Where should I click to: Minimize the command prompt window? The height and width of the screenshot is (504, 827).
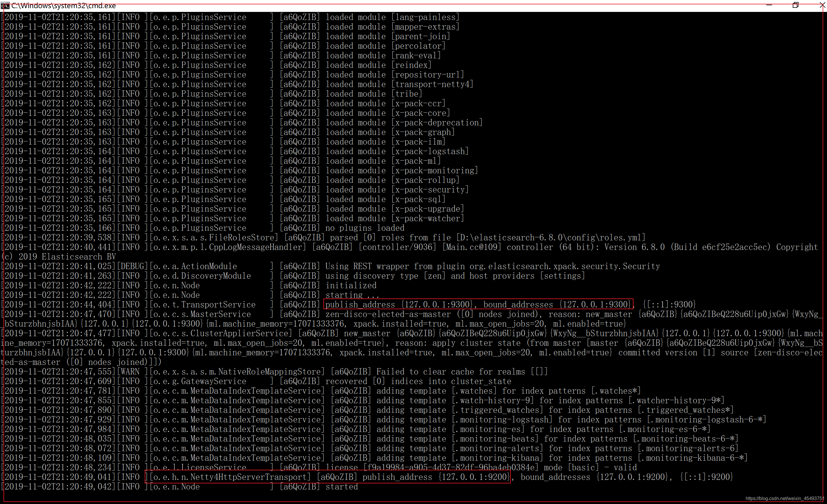tap(769, 5)
